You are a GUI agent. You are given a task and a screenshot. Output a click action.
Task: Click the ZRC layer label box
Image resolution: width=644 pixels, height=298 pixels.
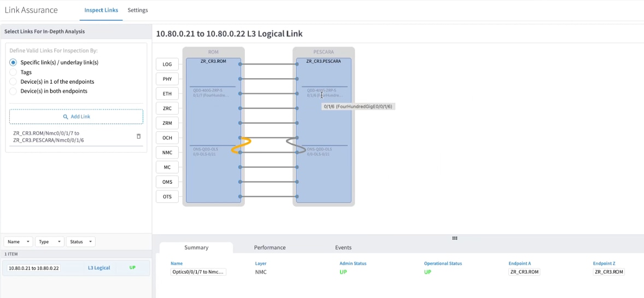point(167,108)
